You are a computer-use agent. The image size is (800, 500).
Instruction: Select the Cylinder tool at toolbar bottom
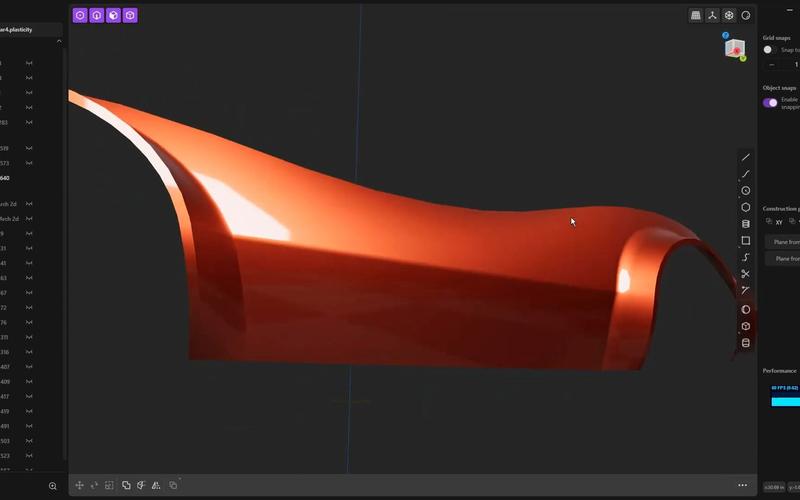click(x=746, y=343)
